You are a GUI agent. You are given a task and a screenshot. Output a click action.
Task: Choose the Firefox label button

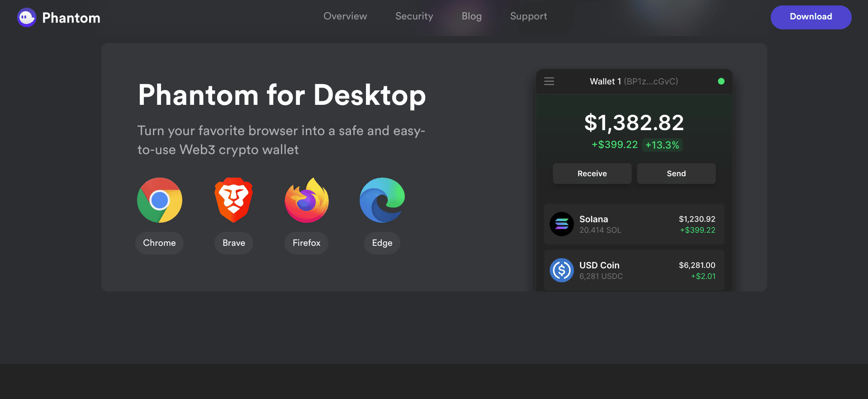tap(306, 243)
